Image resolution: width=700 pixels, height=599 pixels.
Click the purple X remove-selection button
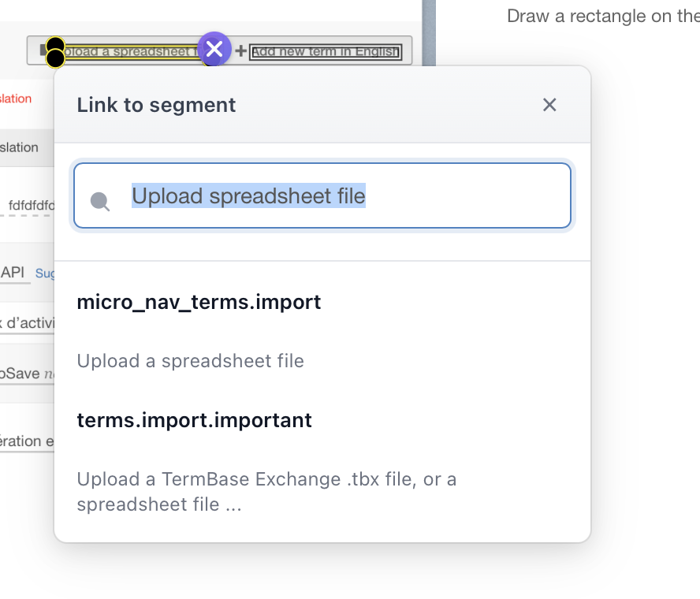pyautogui.click(x=214, y=49)
